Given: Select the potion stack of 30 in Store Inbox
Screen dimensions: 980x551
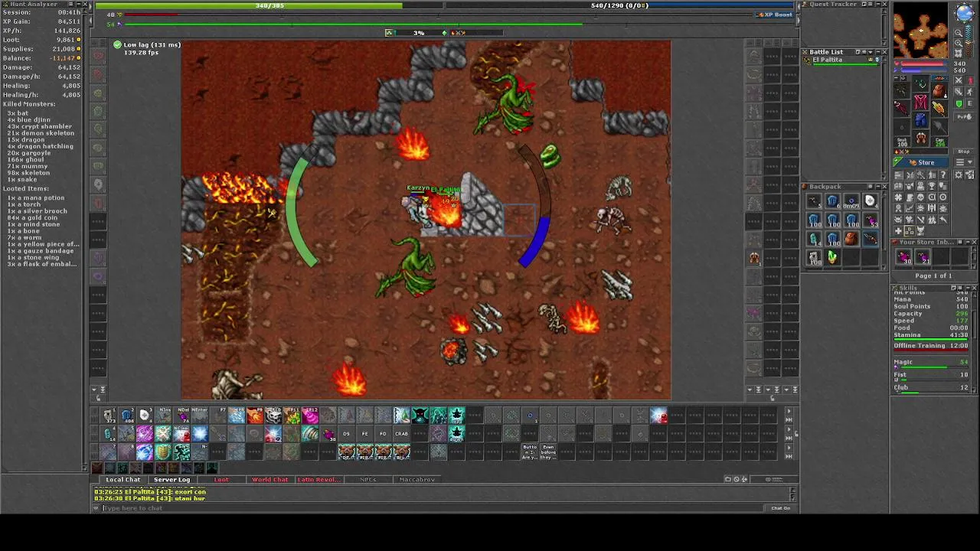Looking at the screenshot, I should [904, 257].
